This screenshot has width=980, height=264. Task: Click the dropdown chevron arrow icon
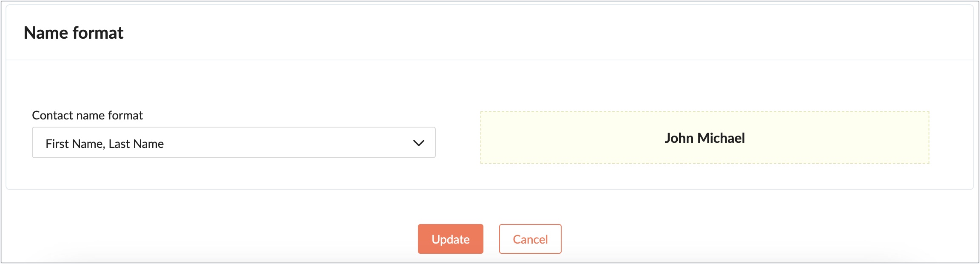[x=418, y=143]
